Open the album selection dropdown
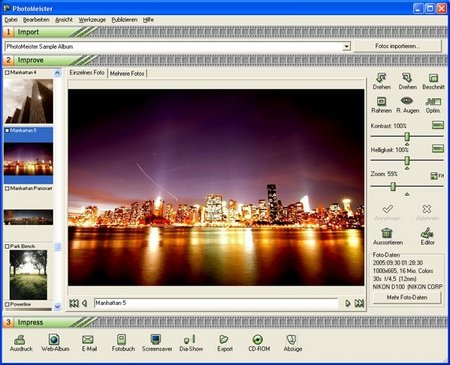Screen dimensions: 450x365 [347, 46]
